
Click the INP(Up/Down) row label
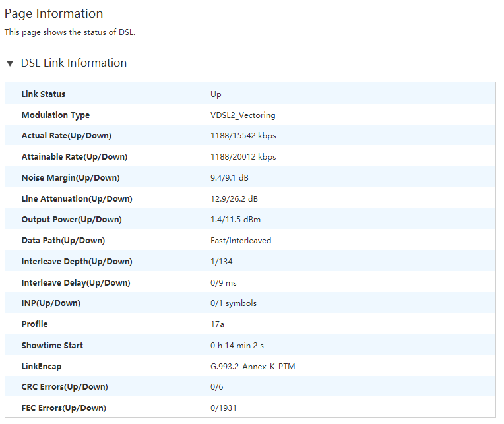tap(51, 303)
